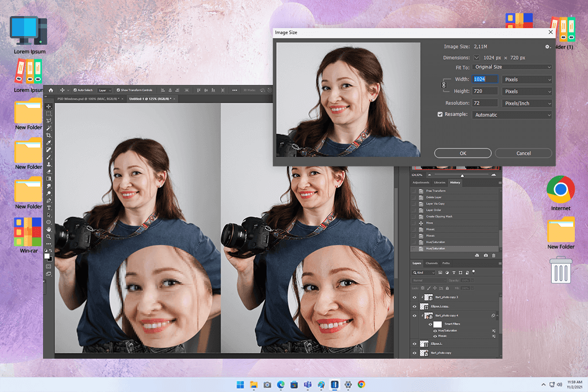Switch to PSD Windows.psd document tab
Viewport: 588px width, 392px height.
(88, 99)
